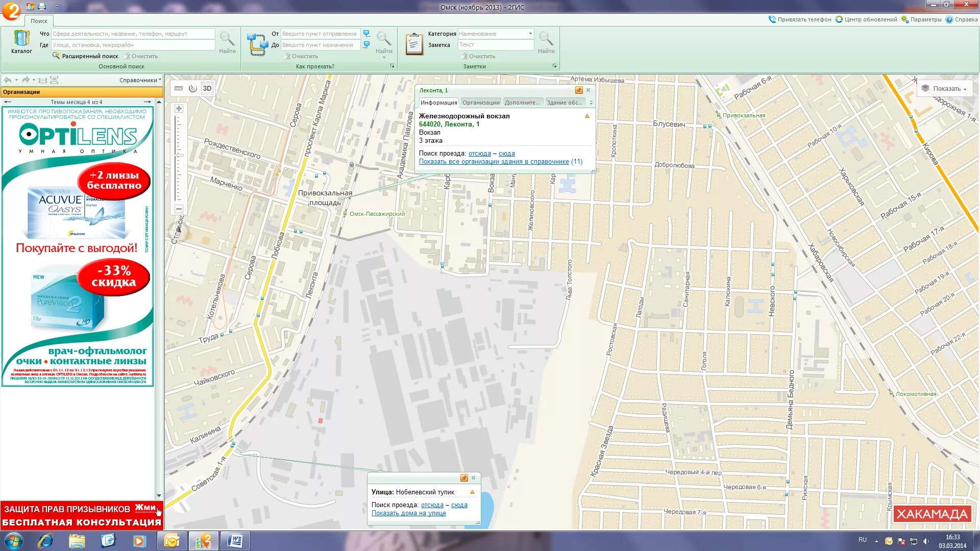This screenshot has height=551, width=980.
Task: Pick destination point on map (До pin)
Action: [366, 45]
